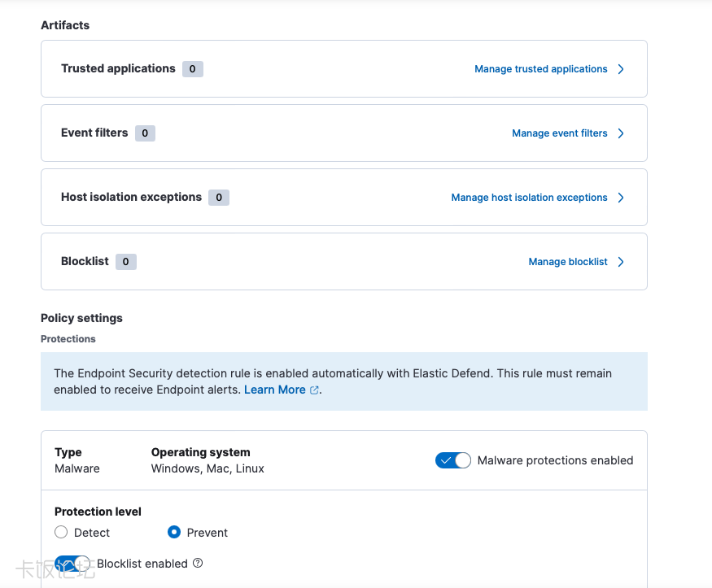
Task: Click chevron arrow beside Manage trusted applications
Action: (x=621, y=69)
